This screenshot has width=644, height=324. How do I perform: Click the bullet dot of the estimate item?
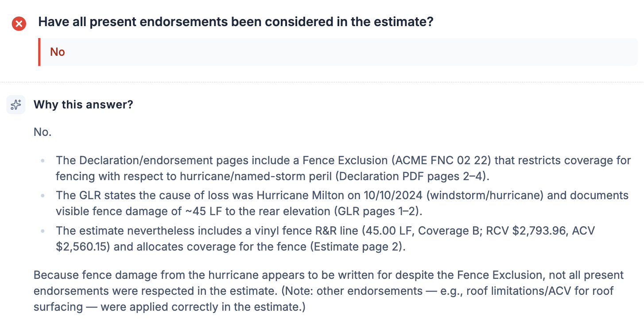point(43,231)
